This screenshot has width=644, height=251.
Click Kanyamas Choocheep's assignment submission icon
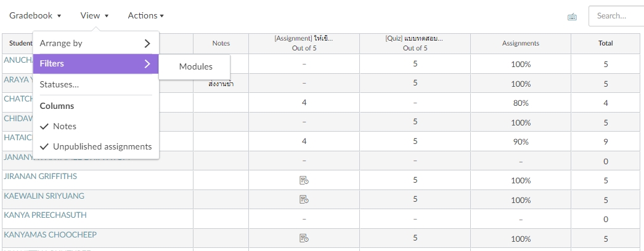pos(304,238)
